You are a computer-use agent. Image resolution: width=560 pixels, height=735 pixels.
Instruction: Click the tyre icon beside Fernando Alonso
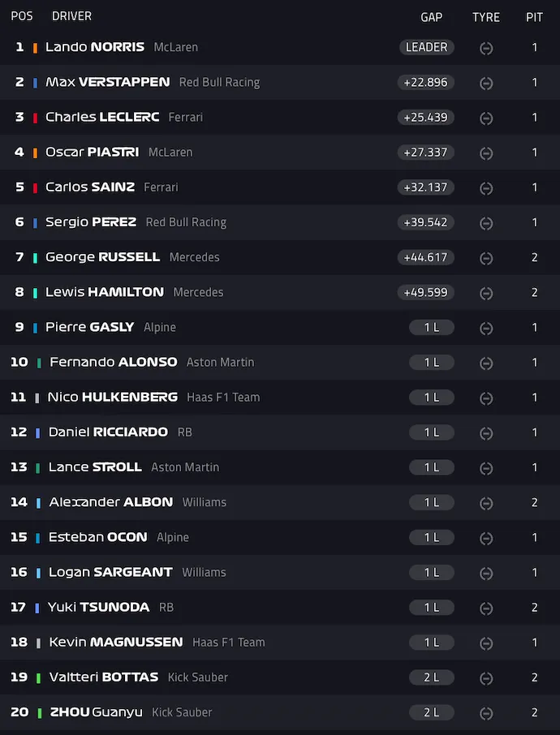pyautogui.click(x=486, y=363)
